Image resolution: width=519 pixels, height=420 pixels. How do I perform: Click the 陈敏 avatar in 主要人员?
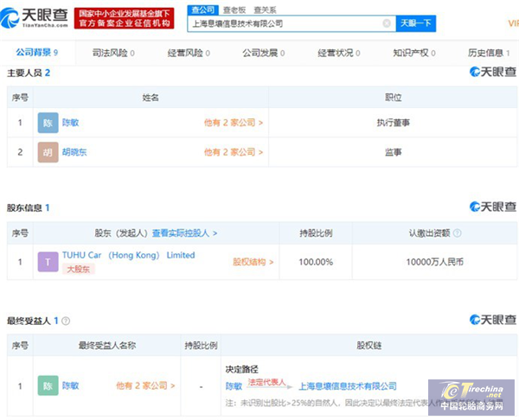pos(48,123)
